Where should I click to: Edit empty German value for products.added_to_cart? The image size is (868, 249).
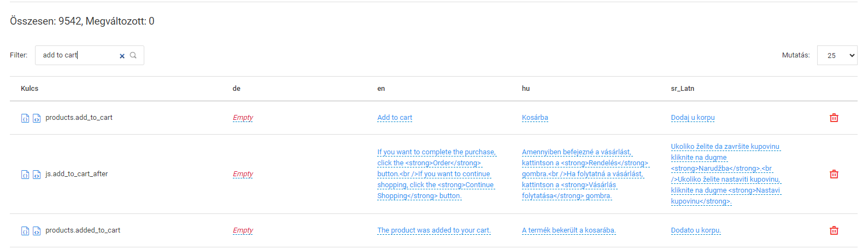tap(243, 230)
